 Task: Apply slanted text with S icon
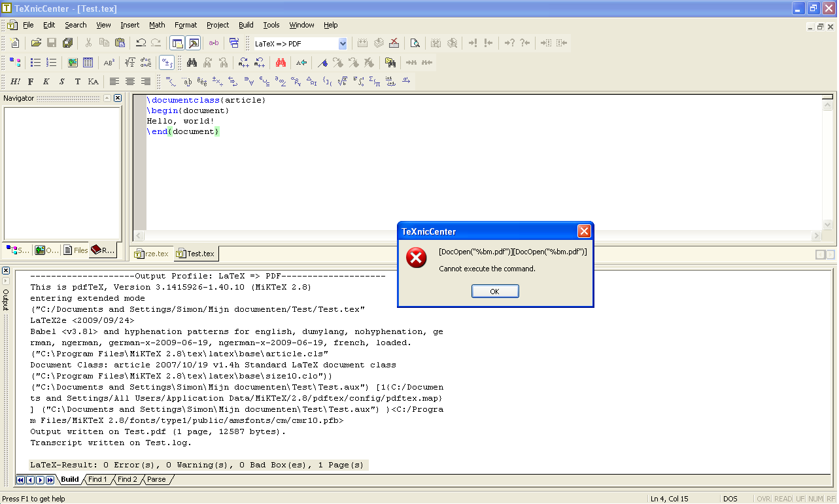pos(62,82)
